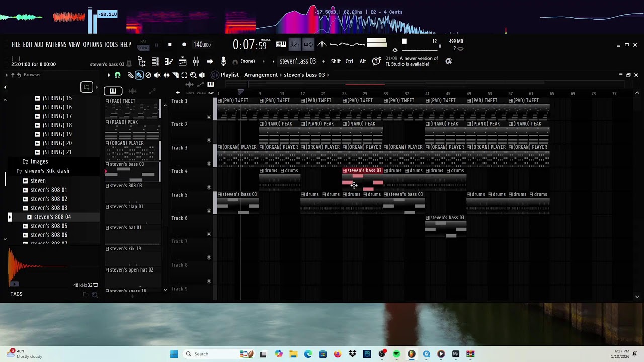Toggle mute on Track 1

(x=209, y=117)
